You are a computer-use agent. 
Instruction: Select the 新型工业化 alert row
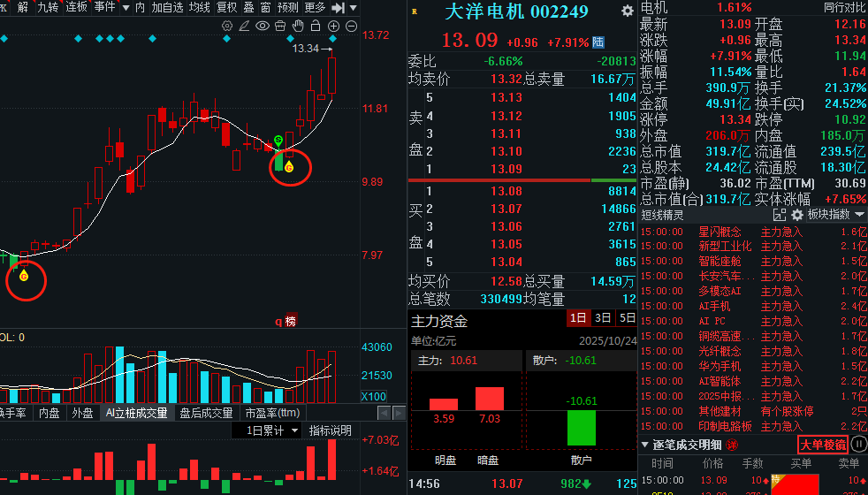753,247
